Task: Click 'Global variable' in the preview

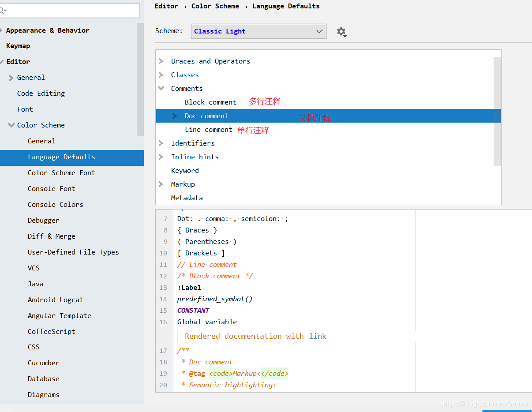Action: (x=207, y=322)
